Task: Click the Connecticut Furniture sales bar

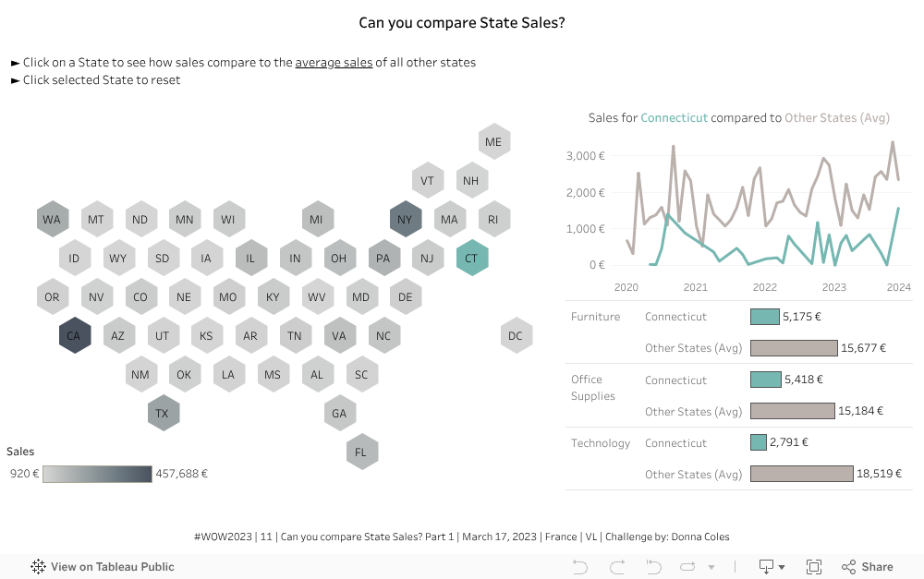Action: [765, 317]
